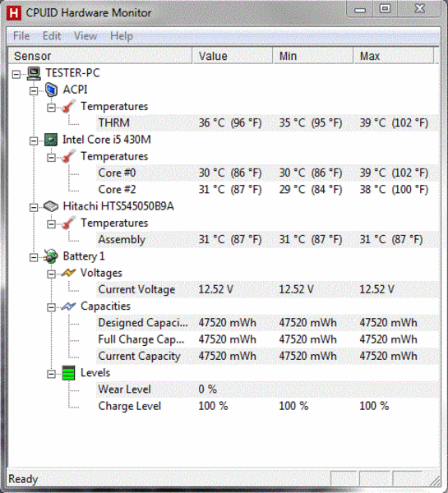The image size is (448, 493).
Task: Click Core #2 min 29 °C (84 °F)
Action: click(x=311, y=190)
